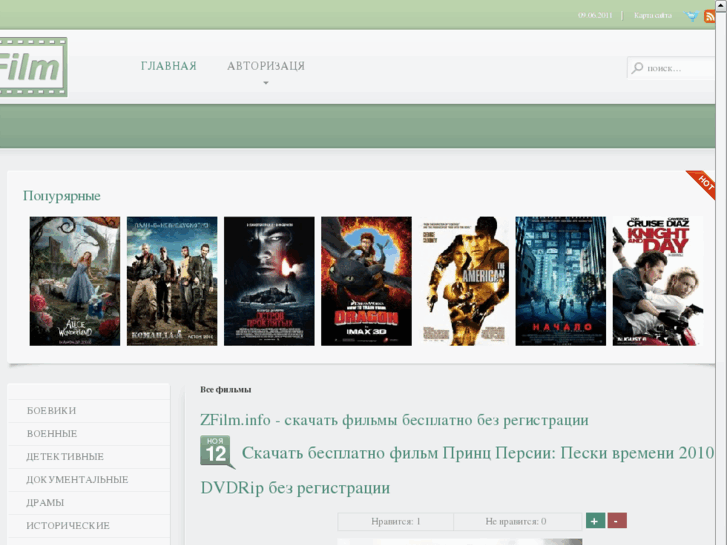727x545 pixels.
Task: Open the Карта сайта link
Action: click(x=653, y=16)
